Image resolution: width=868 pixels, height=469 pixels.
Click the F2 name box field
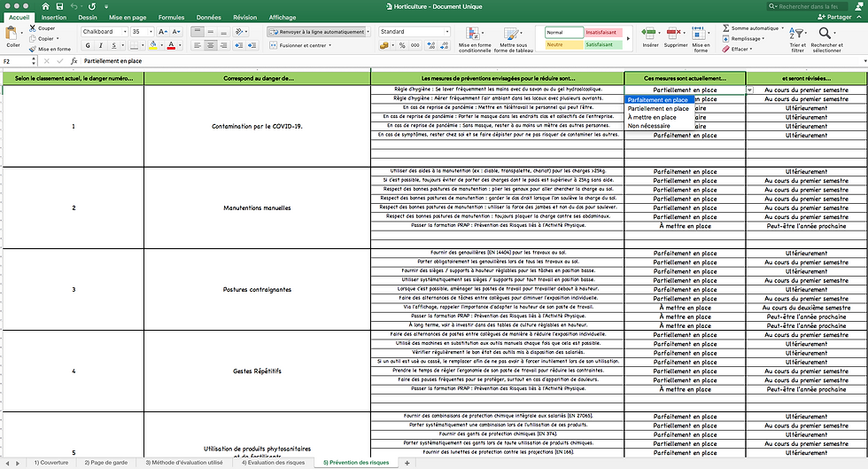(x=19, y=61)
